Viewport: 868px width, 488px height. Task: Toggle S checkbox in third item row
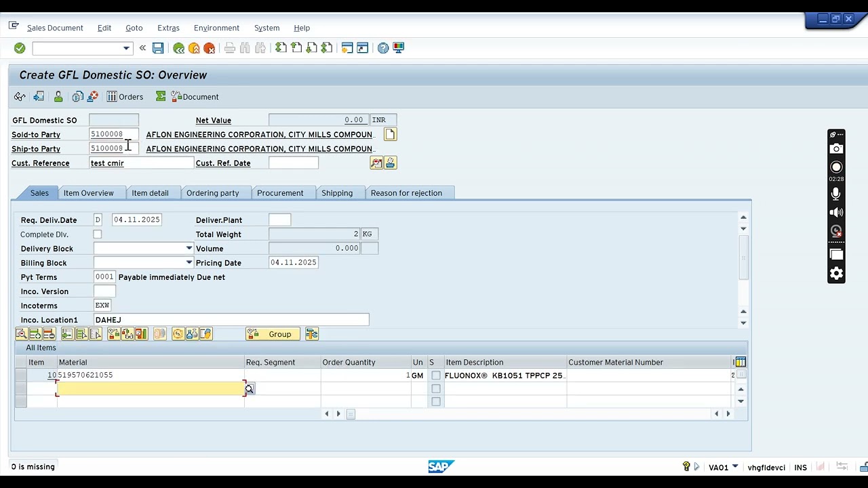click(436, 402)
